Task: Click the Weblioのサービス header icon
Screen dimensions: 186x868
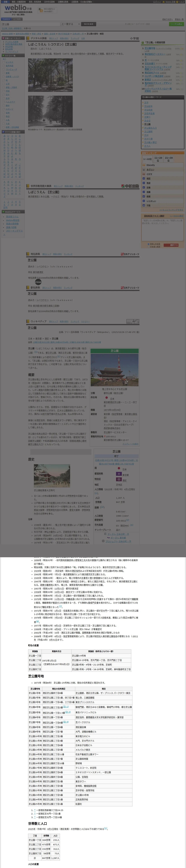Action: tap(3, 212)
